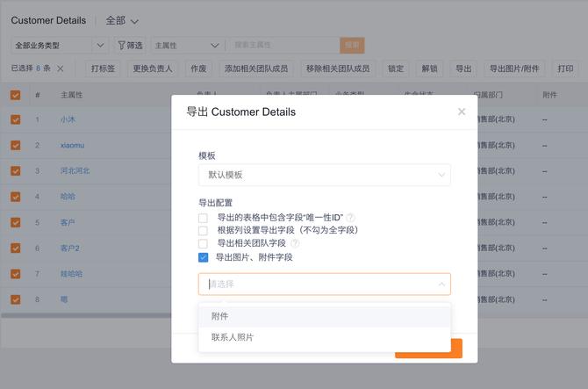
Task: Close the 导出 Customer Details dialog
Action: point(462,112)
